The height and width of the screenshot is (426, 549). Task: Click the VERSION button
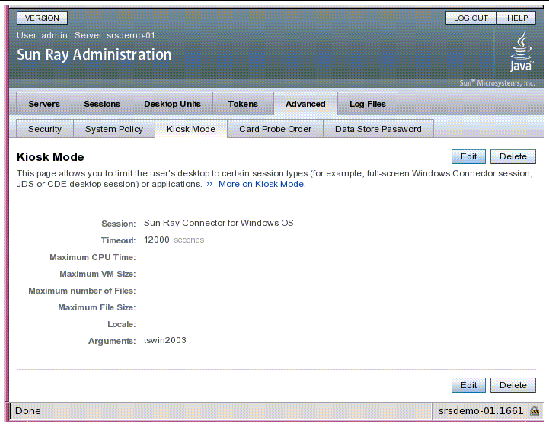pos(42,18)
